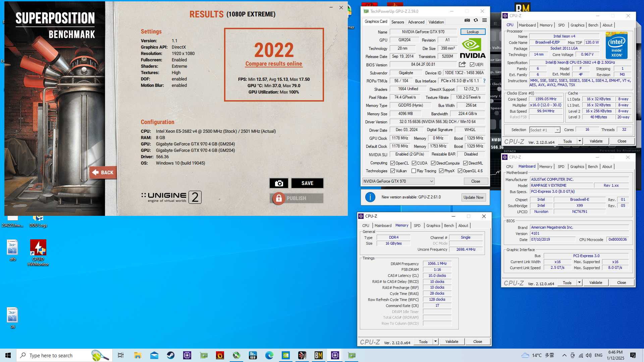The height and width of the screenshot is (362, 644).
Task: Toggle the DirectML checkbox in GPU-Z
Action: (x=465, y=163)
